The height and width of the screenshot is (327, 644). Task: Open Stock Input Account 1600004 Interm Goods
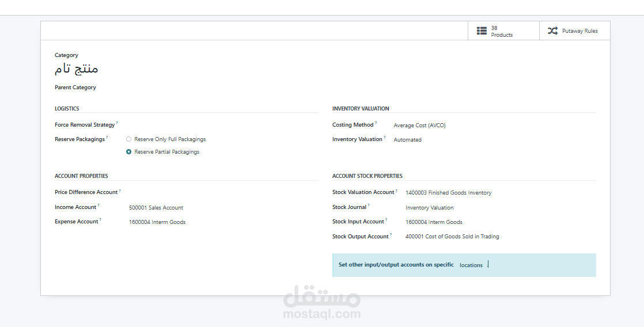pos(434,222)
